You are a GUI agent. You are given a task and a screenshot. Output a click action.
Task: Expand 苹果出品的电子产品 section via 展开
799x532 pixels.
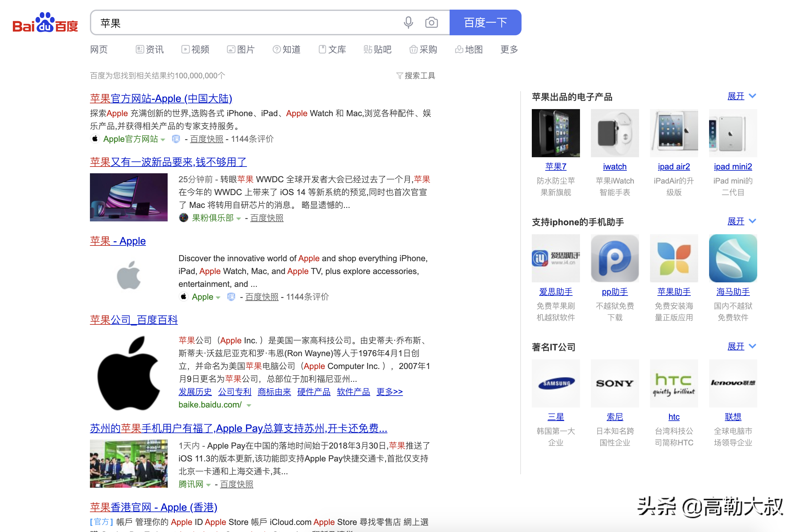[x=742, y=96]
